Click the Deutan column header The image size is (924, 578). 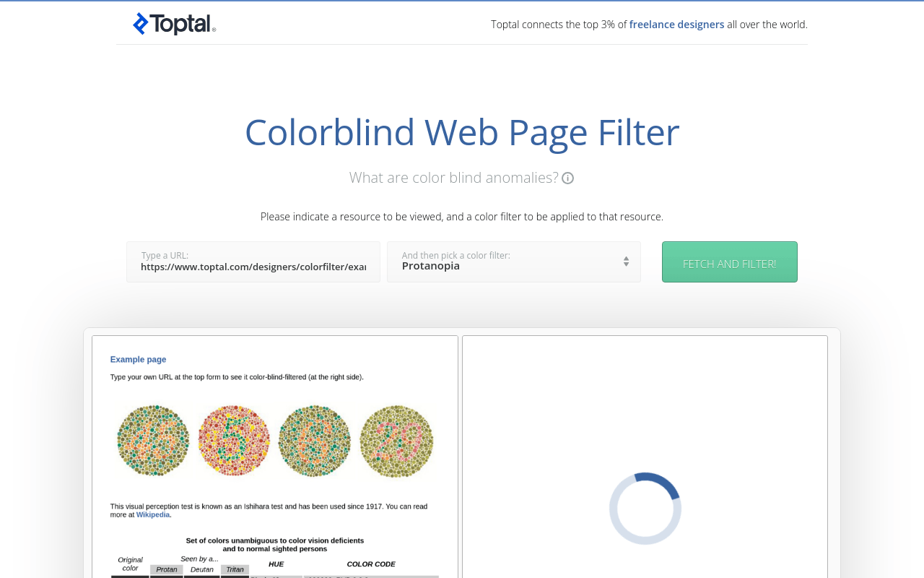pos(202,569)
